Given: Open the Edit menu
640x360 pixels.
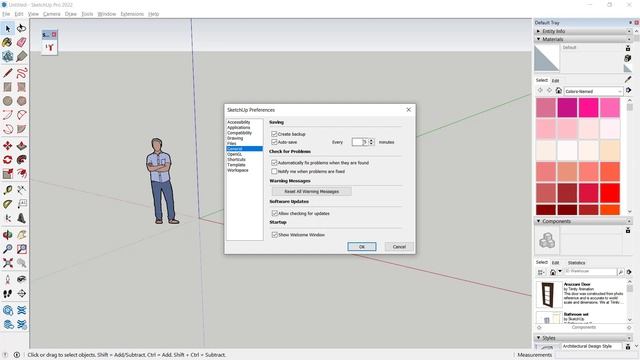Looking at the screenshot, I should [19, 14].
